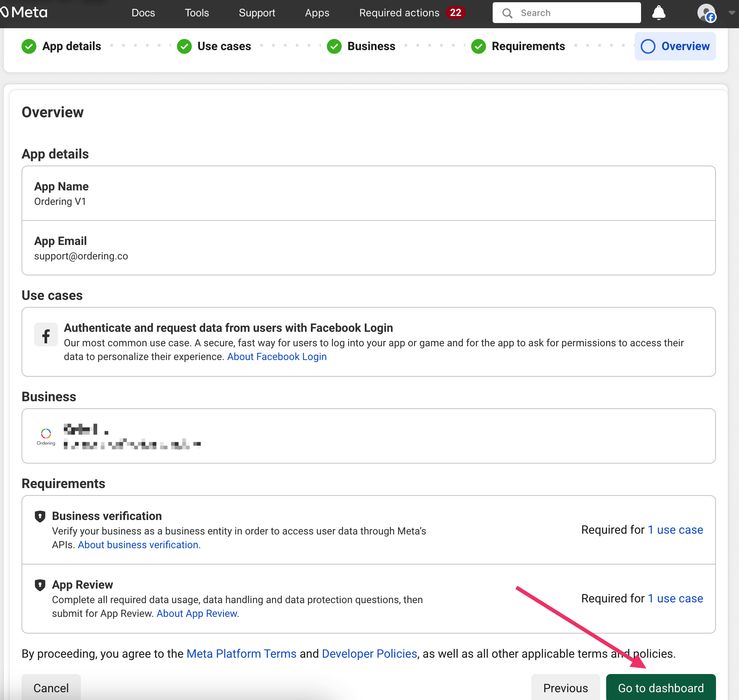Click the search magnifier icon
Screen dimensions: 739x700
click(507, 13)
